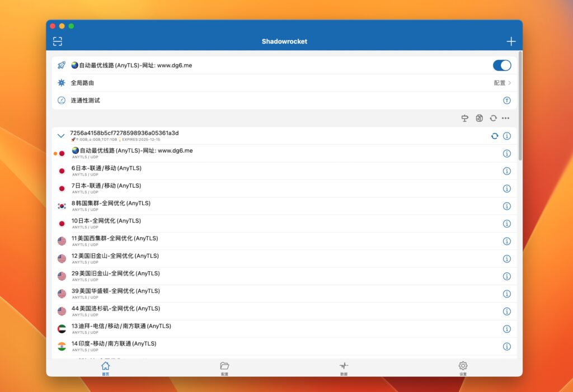Click the QR code scan icon
573x392 pixels.
58,41
